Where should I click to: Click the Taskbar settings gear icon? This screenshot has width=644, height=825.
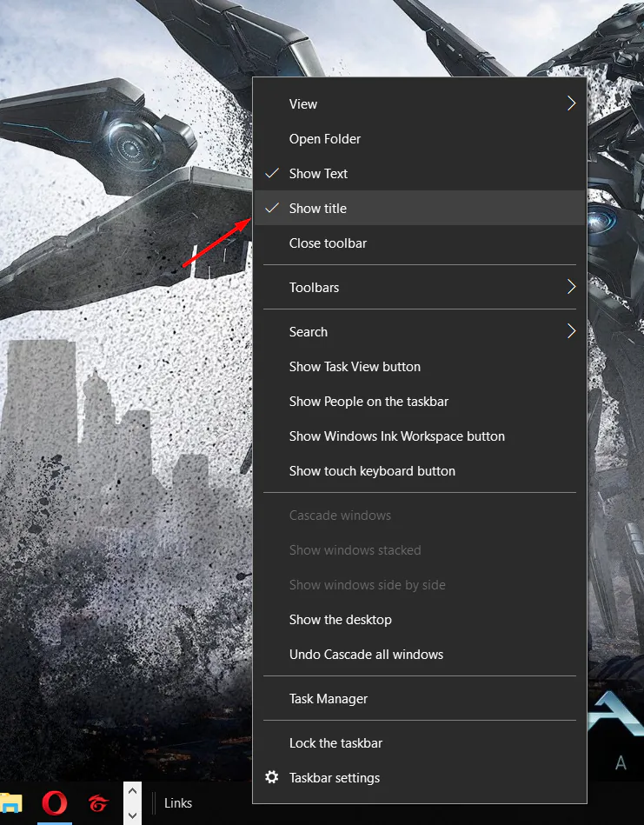click(271, 777)
